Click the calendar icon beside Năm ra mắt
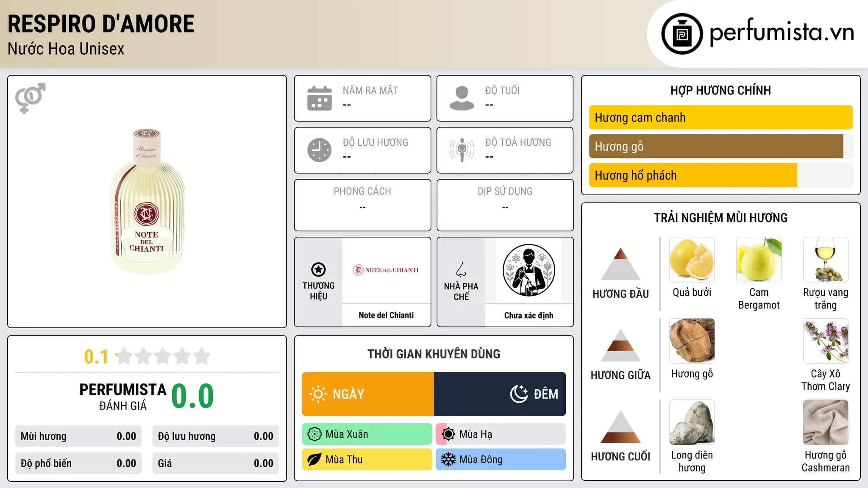The width and height of the screenshot is (868, 488). click(x=320, y=98)
